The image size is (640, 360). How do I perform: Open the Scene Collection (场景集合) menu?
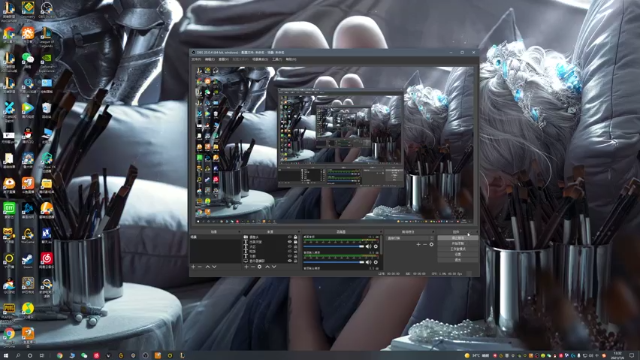[260, 59]
